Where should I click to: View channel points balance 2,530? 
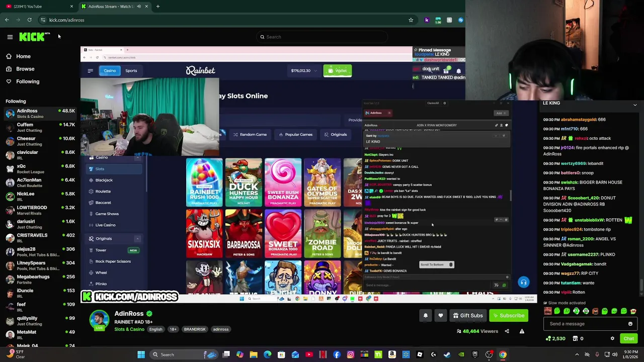[555, 338]
